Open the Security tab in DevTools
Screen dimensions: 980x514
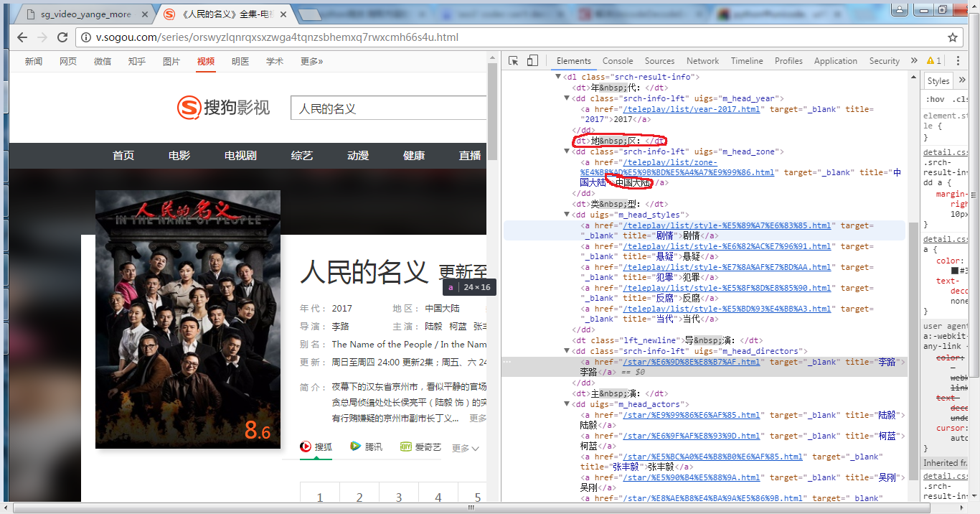point(884,61)
